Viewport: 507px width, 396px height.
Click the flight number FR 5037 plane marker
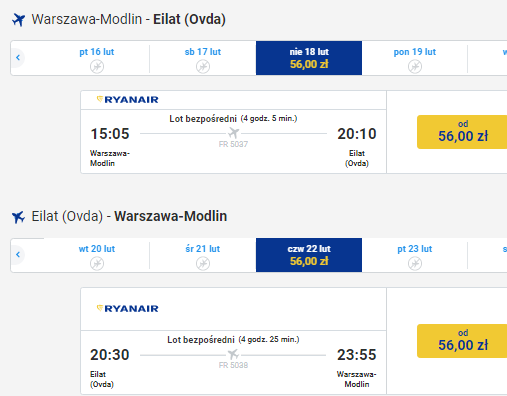click(x=233, y=133)
